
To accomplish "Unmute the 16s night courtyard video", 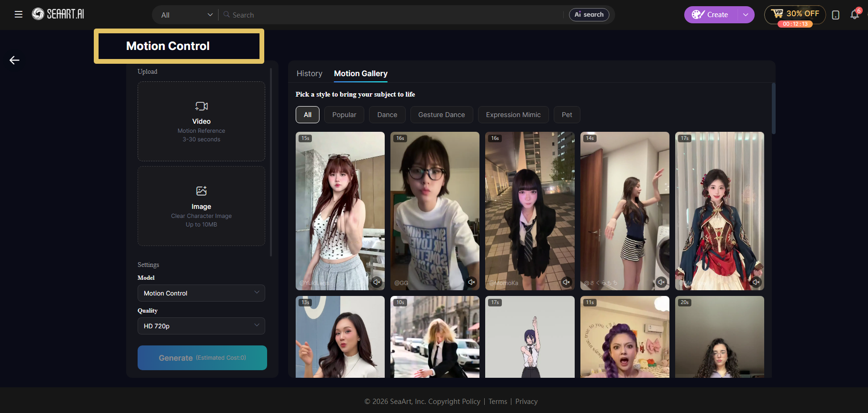I will (566, 282).
